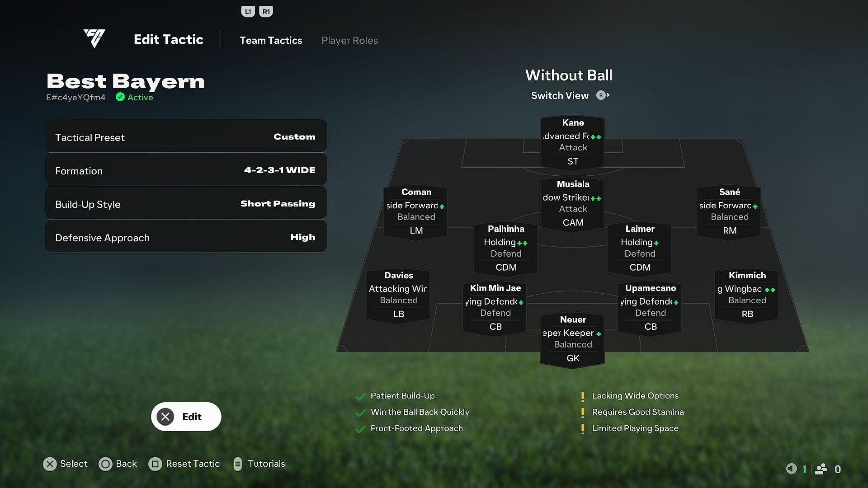Switch to the Player Roles tab
868x488 pixels.
pos(349,40)
